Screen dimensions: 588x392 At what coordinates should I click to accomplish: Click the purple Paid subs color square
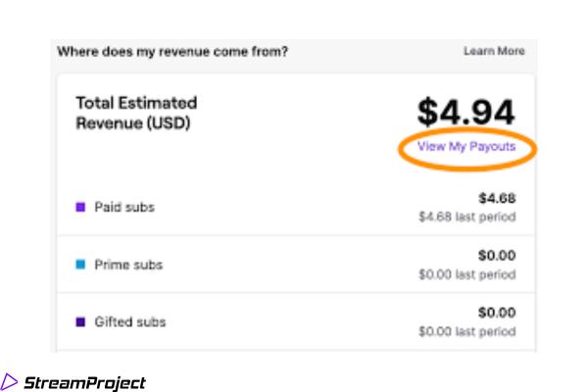pos(81,208)
